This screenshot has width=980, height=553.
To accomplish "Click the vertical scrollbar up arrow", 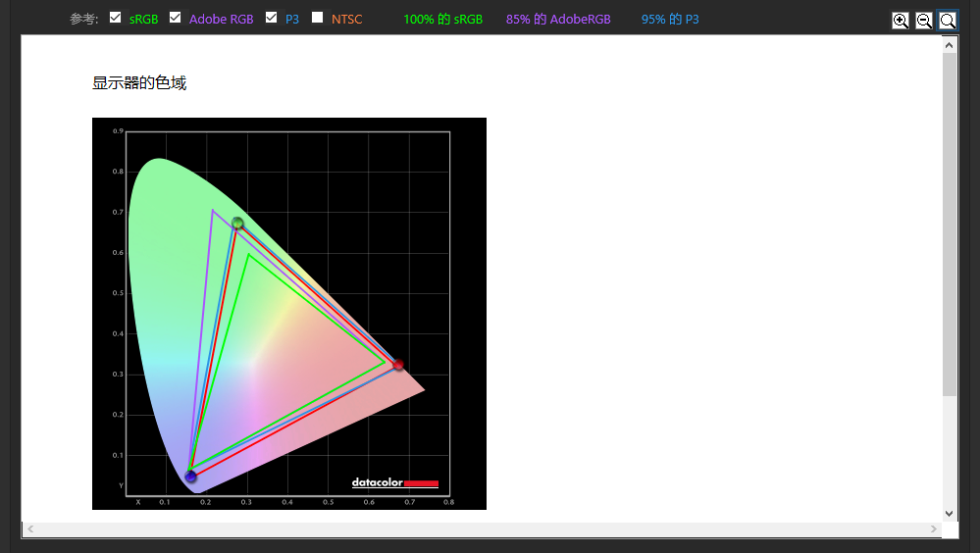I will (950, 45).
